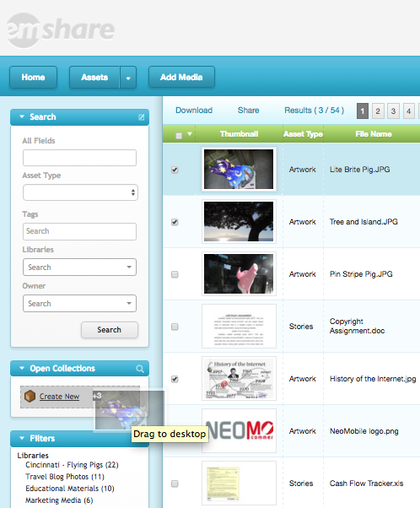Open the Home menu

[x=34, y=78]
